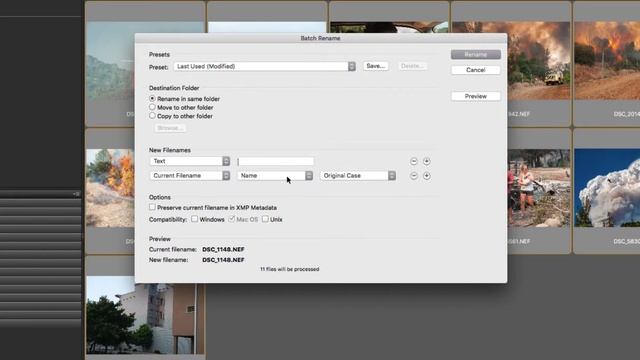The height and width of the screenshot is (360, 640).
Task: Add row after Current Filename with plus
Action: pos(427,176)
